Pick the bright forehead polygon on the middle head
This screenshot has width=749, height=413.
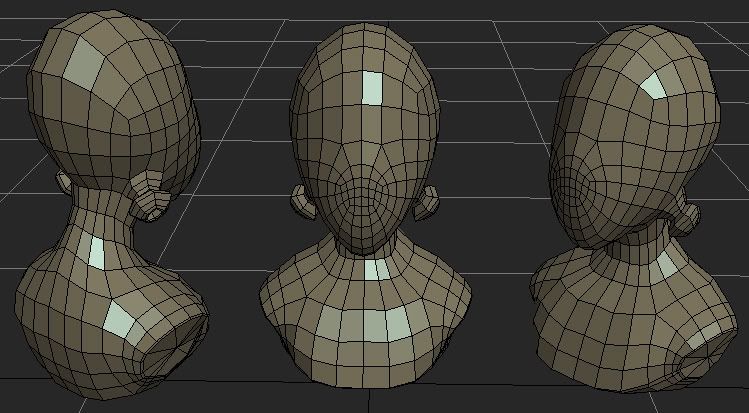(372, 88)
